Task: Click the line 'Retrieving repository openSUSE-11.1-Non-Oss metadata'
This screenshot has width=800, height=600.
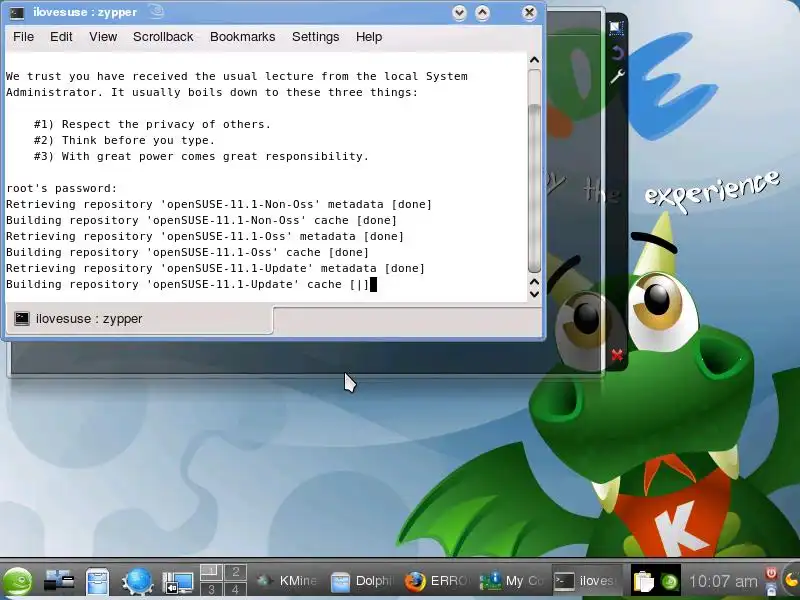Action: 219,205
